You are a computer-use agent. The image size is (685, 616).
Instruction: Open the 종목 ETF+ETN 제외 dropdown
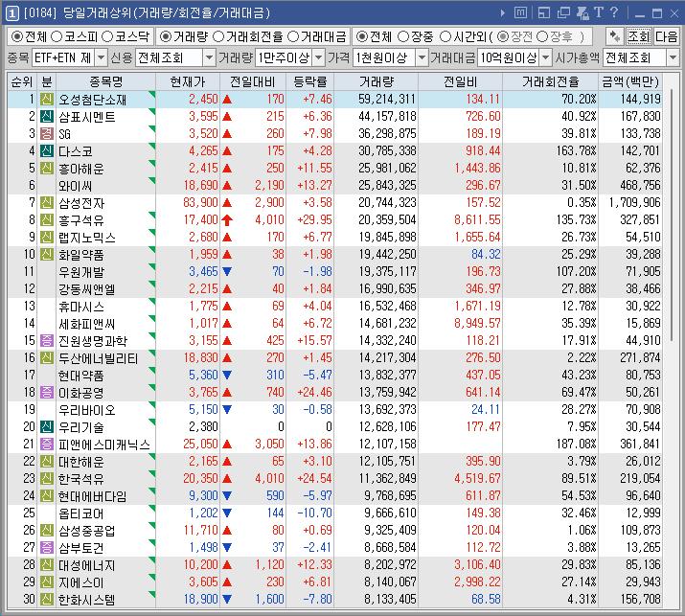101,57
